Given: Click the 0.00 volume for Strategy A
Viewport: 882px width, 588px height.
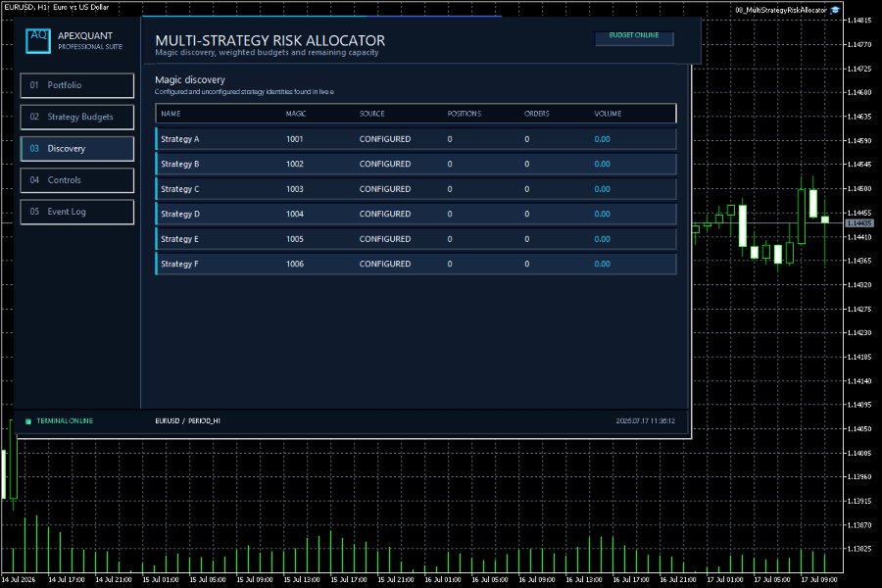Looking at the screenshot, I should click(x=602, y=139).
